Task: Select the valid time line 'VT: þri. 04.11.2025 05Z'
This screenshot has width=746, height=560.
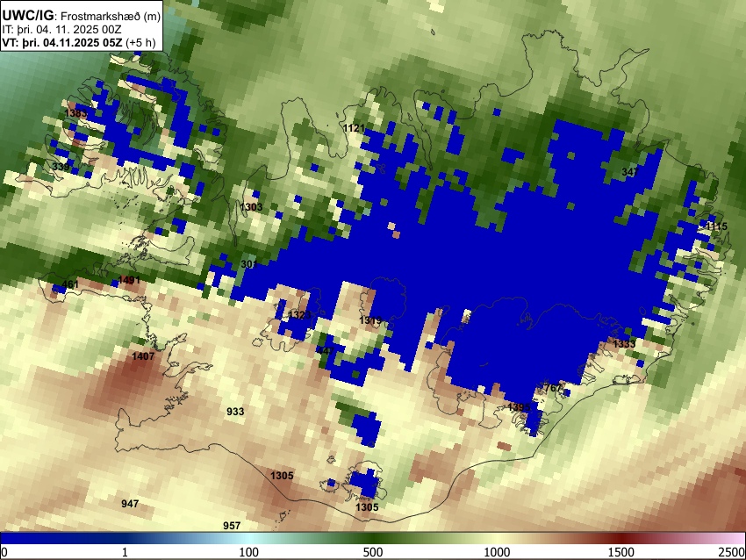Action: [x=63, y=42]
